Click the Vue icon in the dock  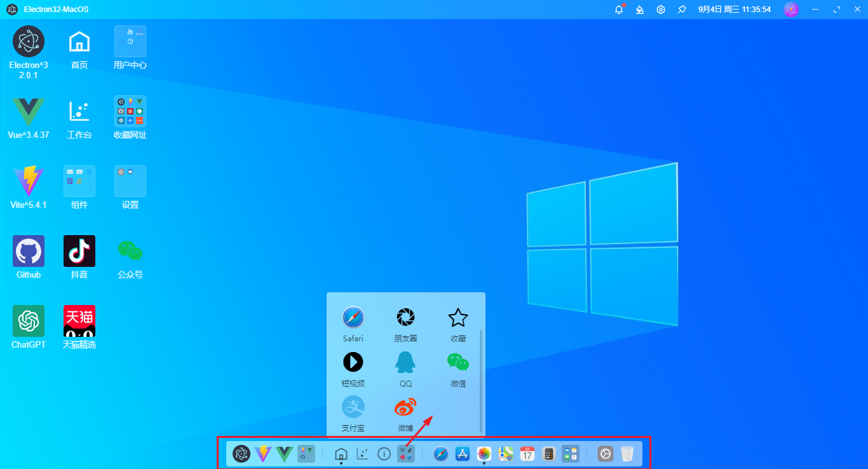click(x=285, y=454)
